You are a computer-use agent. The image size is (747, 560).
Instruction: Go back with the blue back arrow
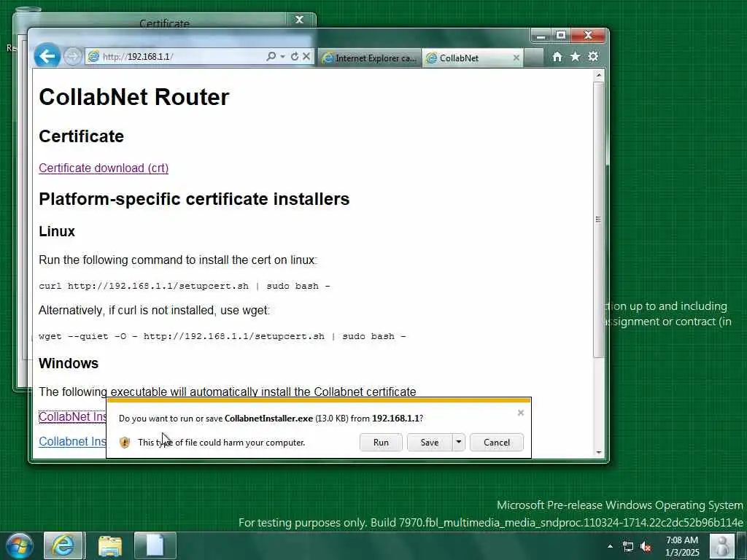(47, 56)
